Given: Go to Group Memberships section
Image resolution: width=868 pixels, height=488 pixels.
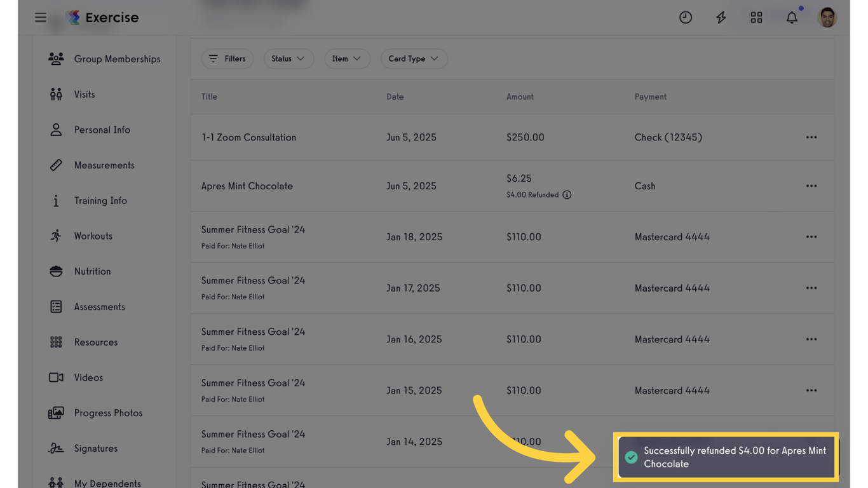Looking at the screenshot, I should tap(117, 59).
